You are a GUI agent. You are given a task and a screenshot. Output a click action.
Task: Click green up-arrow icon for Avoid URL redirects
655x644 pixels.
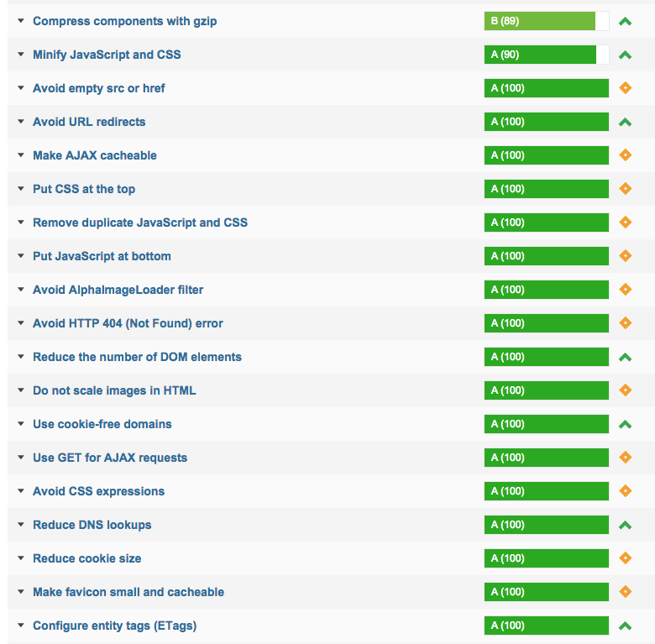pos(625,122)
